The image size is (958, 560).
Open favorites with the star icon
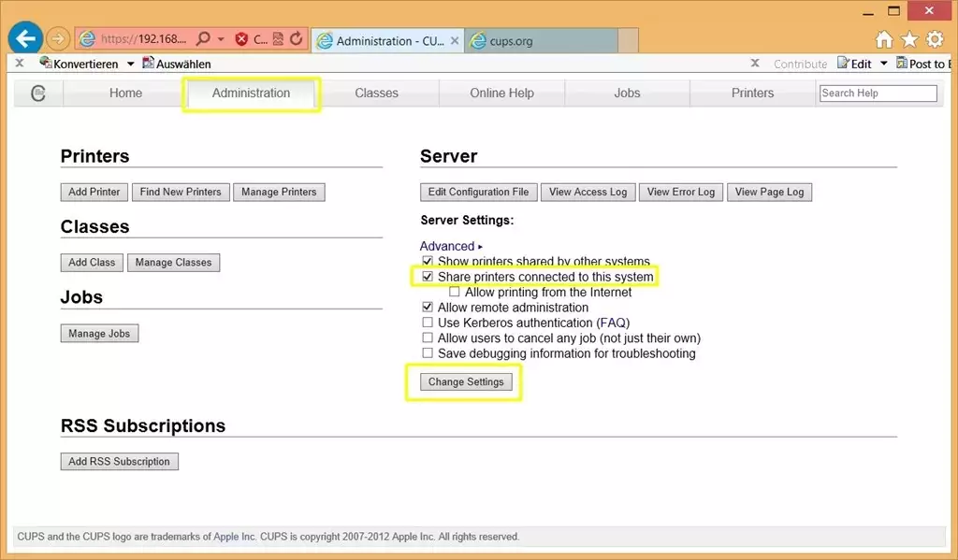pos(909,39)
